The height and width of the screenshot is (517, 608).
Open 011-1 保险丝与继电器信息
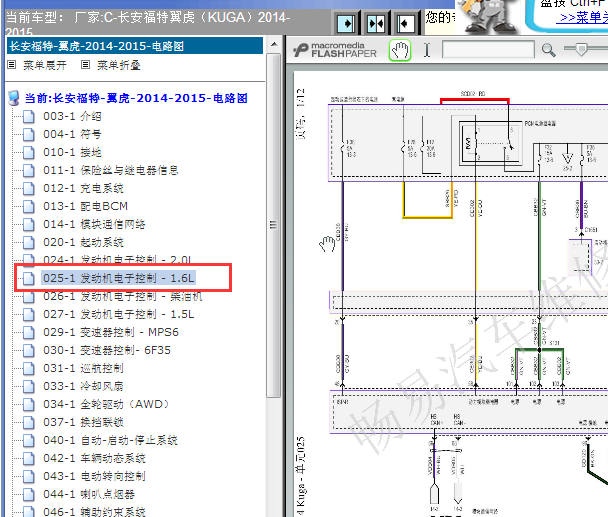coord(111,170)
